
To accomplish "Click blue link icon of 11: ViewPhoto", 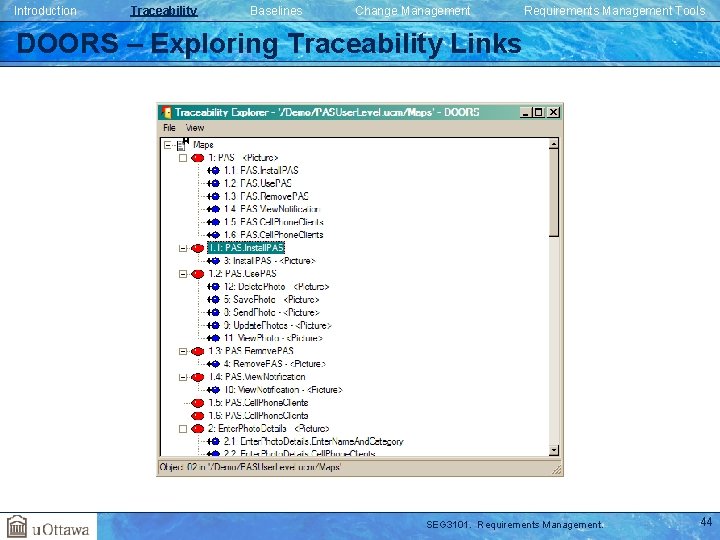I will point(214,338).
